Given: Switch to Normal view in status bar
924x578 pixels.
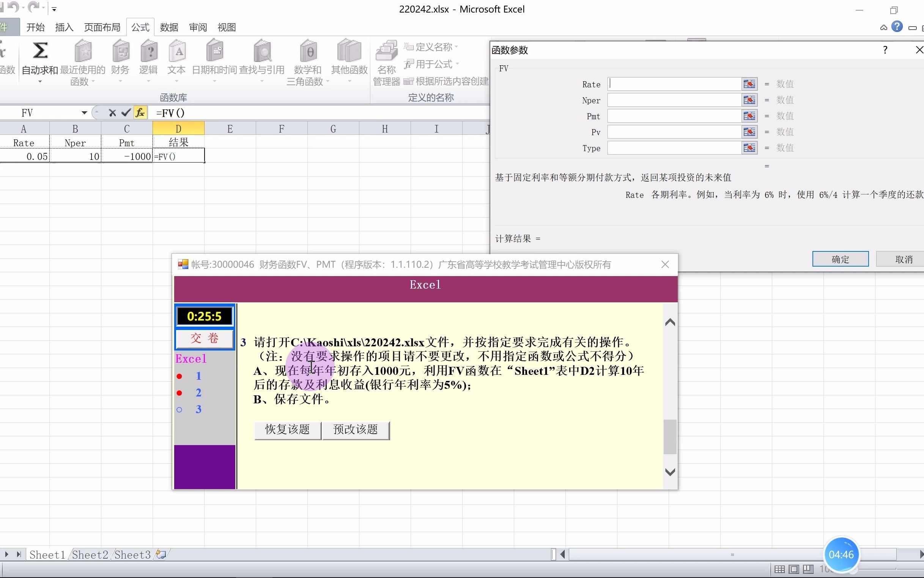Looking at the screenshot, I should click(x=779, y=569).
